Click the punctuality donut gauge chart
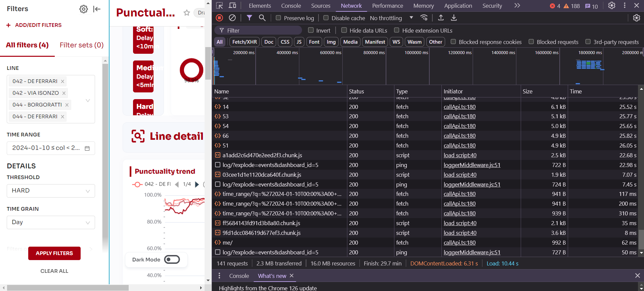 191,70
